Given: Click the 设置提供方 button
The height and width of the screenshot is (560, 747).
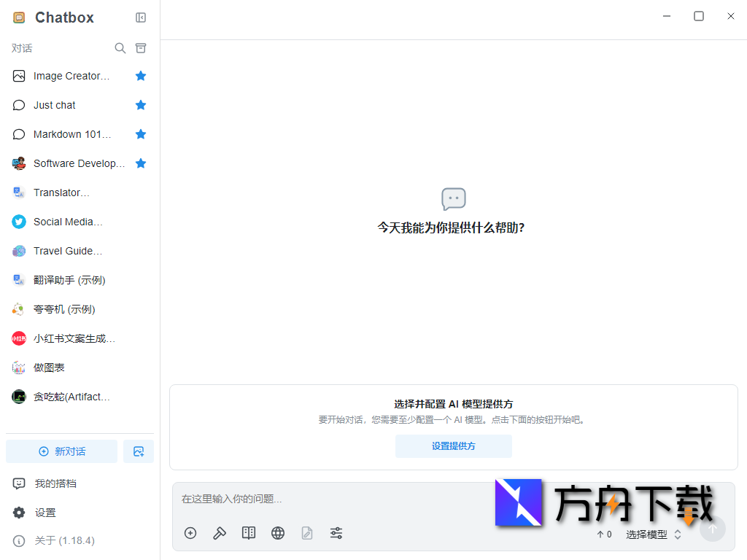Looking at the screenshot, I should (453, 446).
